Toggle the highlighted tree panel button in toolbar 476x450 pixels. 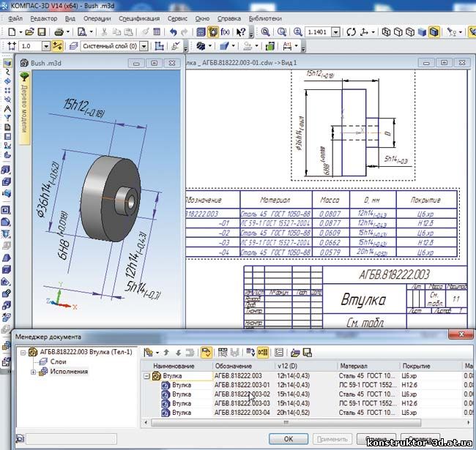tap(212, 32)
